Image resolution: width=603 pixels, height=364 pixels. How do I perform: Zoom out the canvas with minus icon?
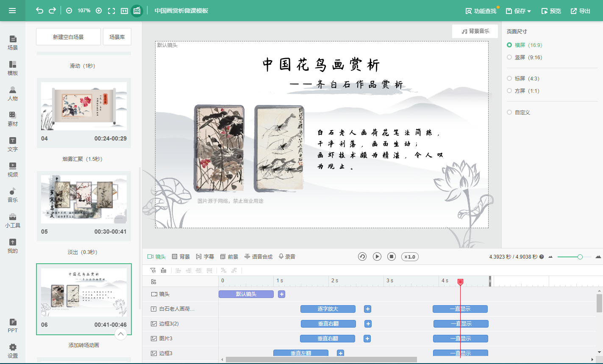click(x=69, y=11)
